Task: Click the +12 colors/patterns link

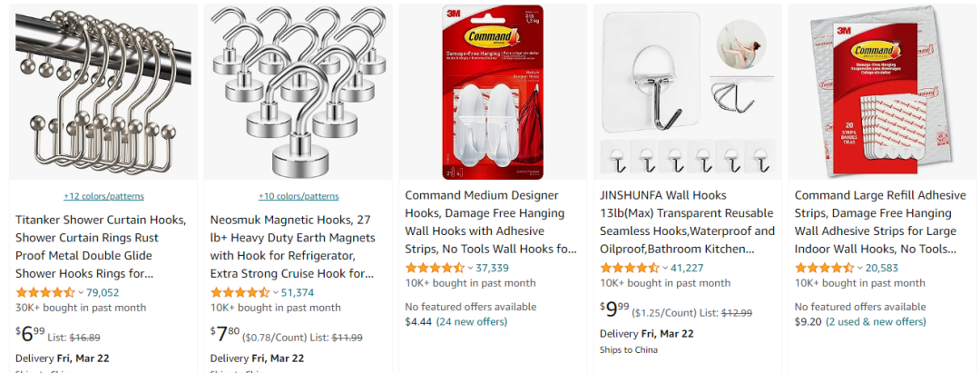Action: point(103,196)
